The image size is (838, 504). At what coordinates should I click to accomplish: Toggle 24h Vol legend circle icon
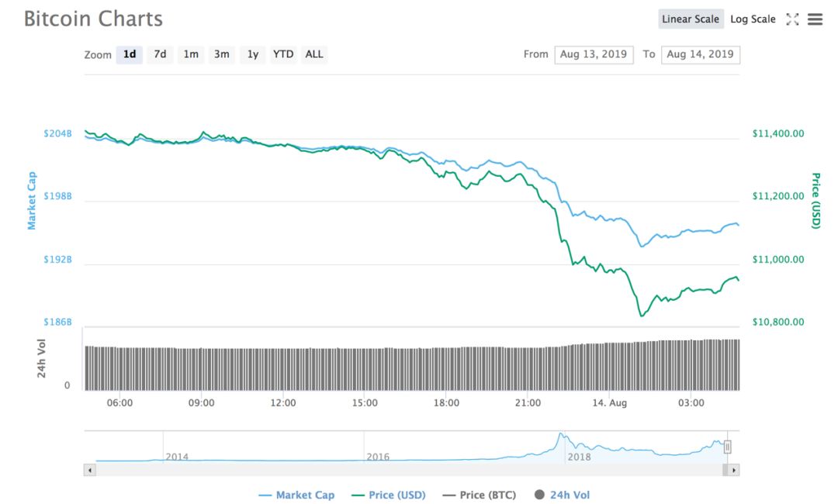pos(539,495)
